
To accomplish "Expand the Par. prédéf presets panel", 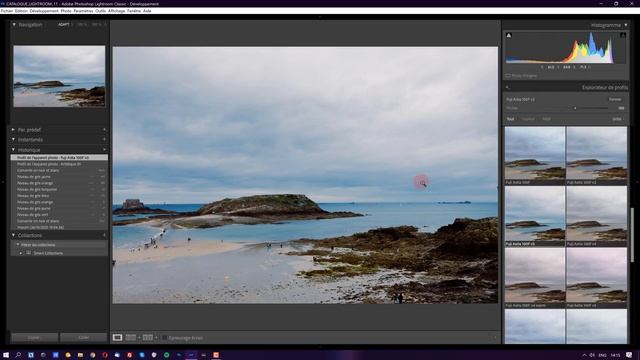I will 13,130.
